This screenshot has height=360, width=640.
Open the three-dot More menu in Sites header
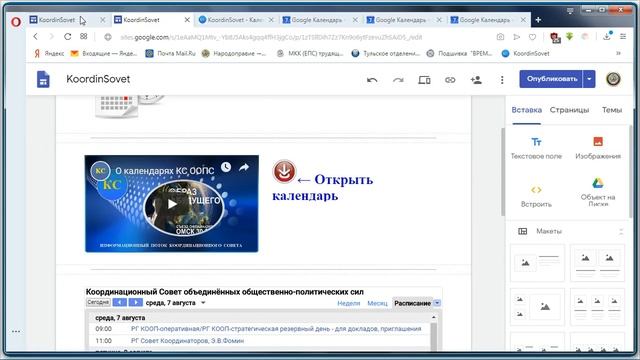tap(502, 80)
